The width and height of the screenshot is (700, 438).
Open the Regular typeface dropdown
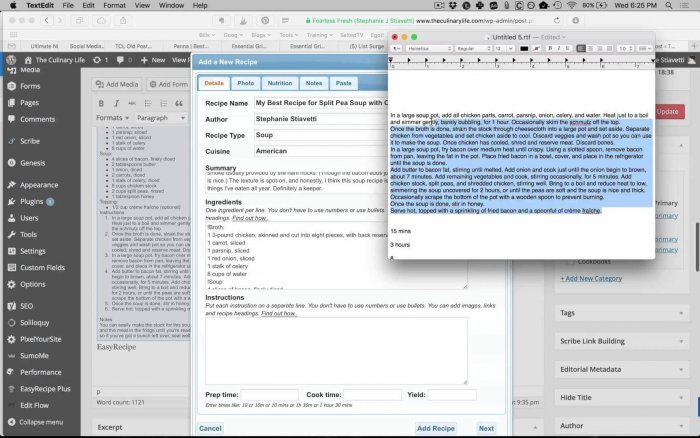[473, 48]
